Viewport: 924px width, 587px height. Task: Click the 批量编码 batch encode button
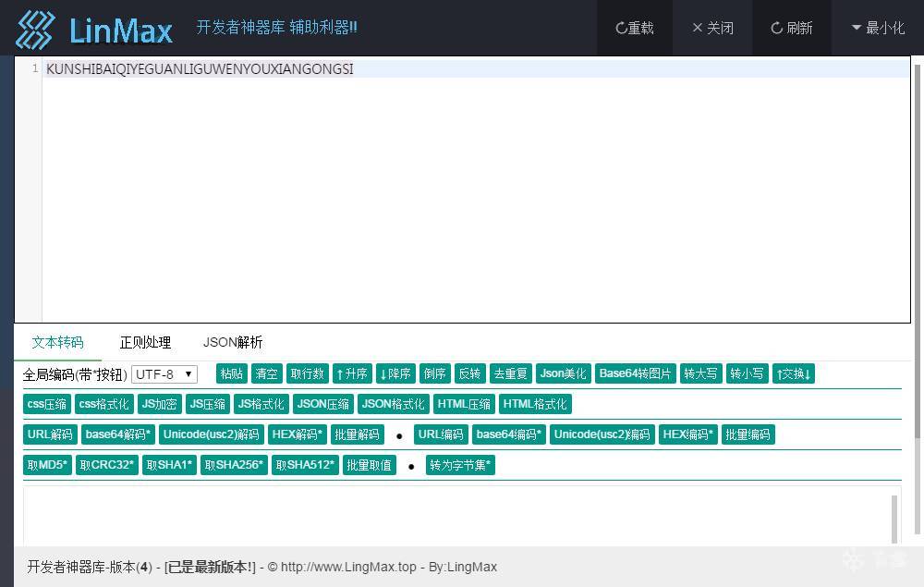748,435
